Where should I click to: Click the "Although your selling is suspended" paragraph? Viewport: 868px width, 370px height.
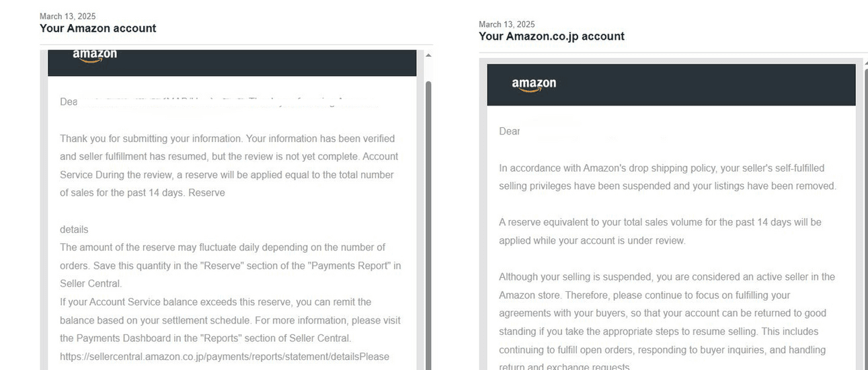point(667,322)
